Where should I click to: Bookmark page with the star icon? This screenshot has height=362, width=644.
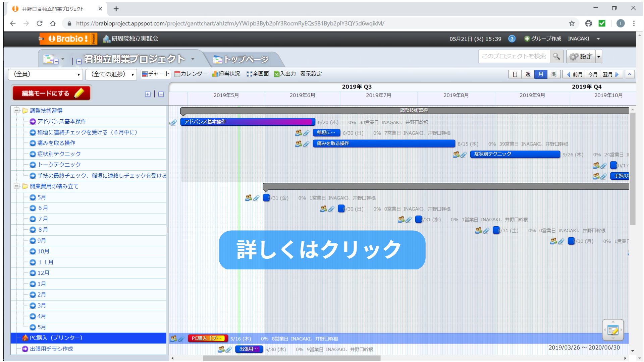[x=572, y=23]
